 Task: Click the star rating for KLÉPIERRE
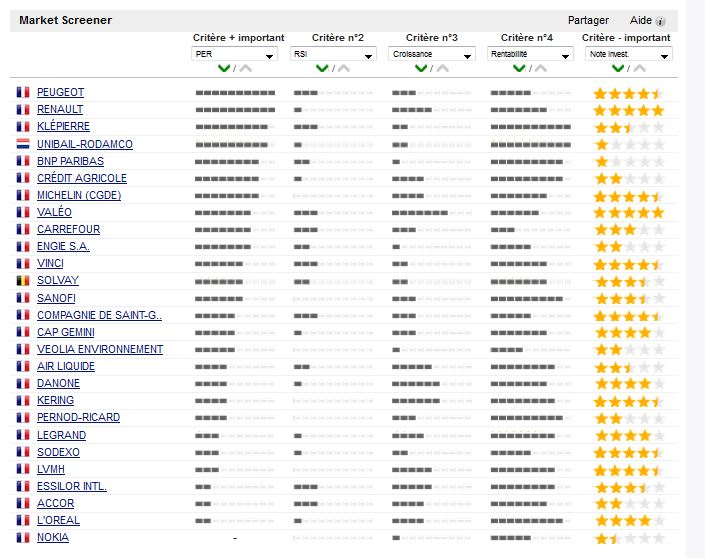pos(629,127)
